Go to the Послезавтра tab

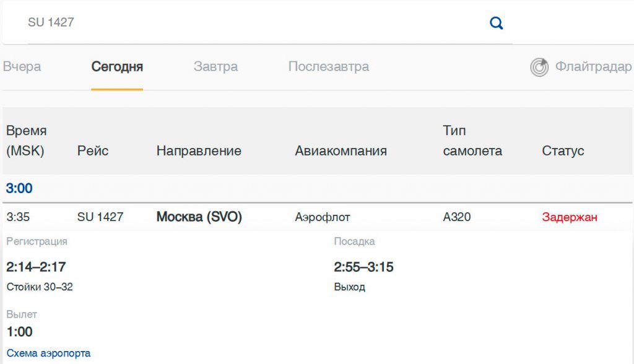328,67
